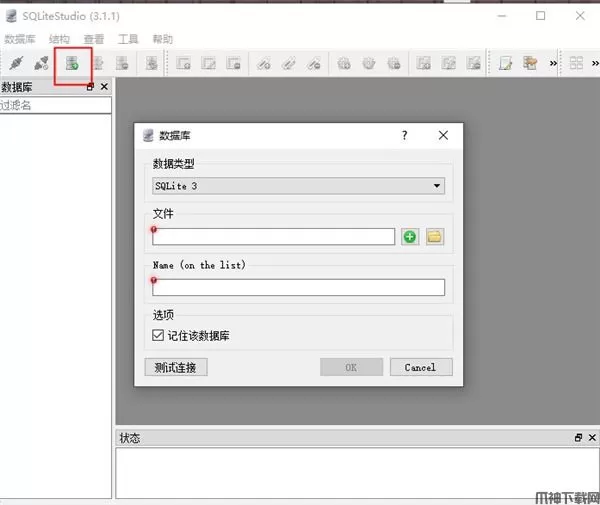Click the Edit table toolbar icon

pyautogui.click(x=209, y=63)
